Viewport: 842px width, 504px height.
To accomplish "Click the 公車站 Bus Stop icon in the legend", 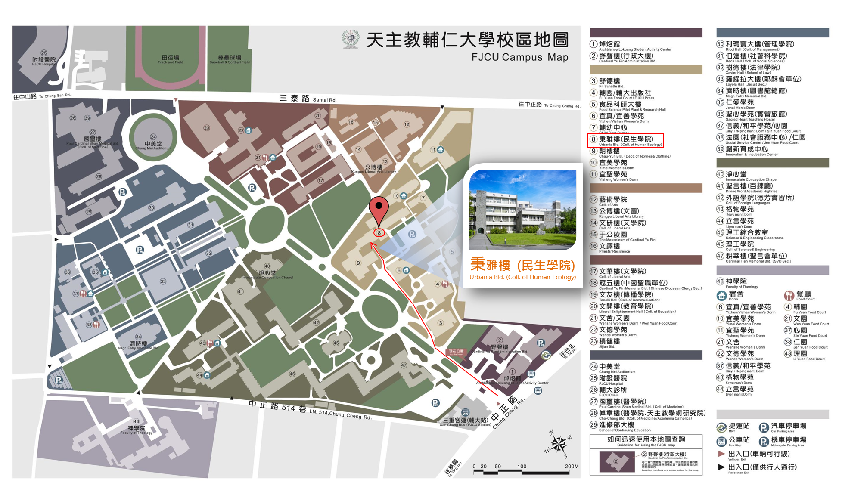I will (x=721, y=442).
